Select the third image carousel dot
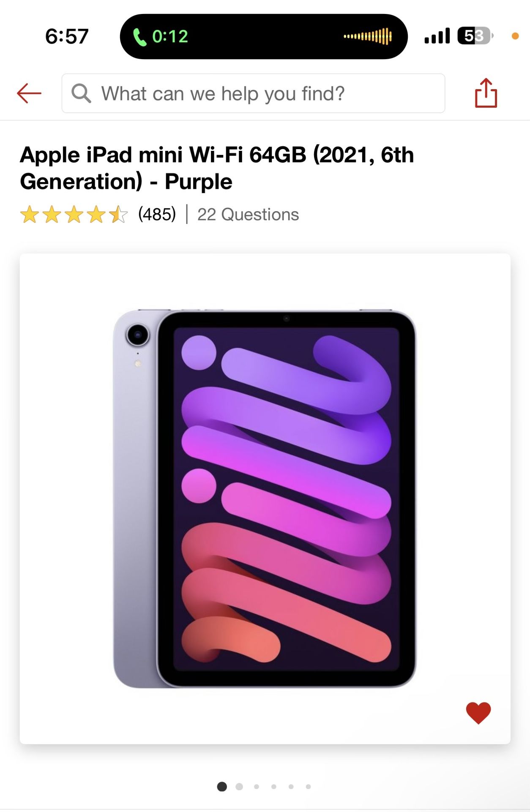This screenshot has height=812, width=530. click(257, 787)
